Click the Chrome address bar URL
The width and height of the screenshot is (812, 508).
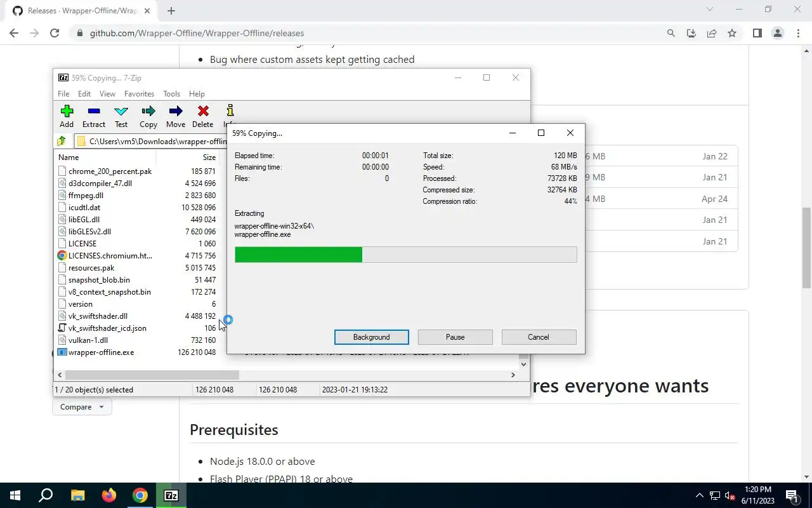pos(197,33)
